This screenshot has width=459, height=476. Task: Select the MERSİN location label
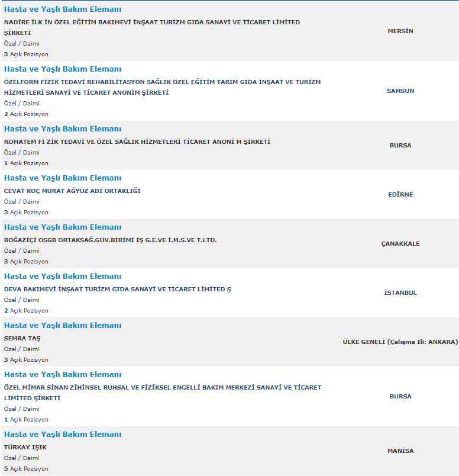pyautogui.click(x=400, y=31)
